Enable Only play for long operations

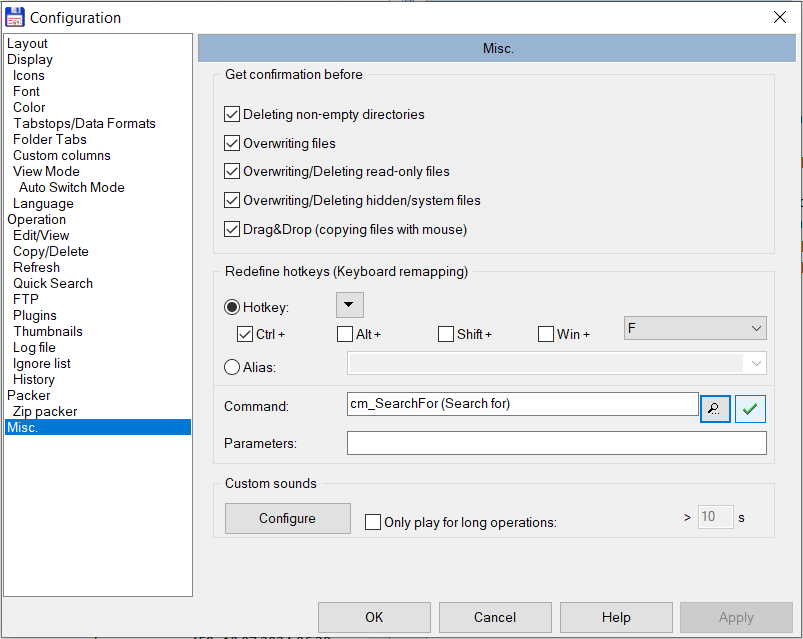point(373,522)
